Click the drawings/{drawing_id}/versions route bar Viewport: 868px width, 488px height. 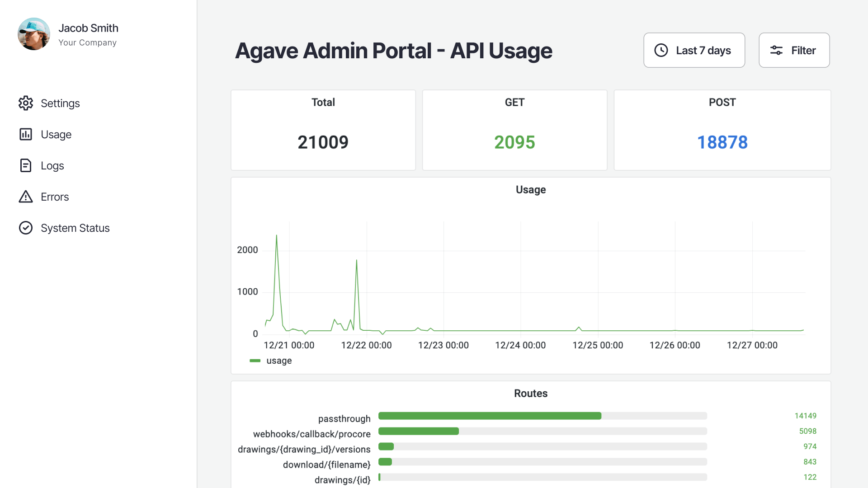542,446
